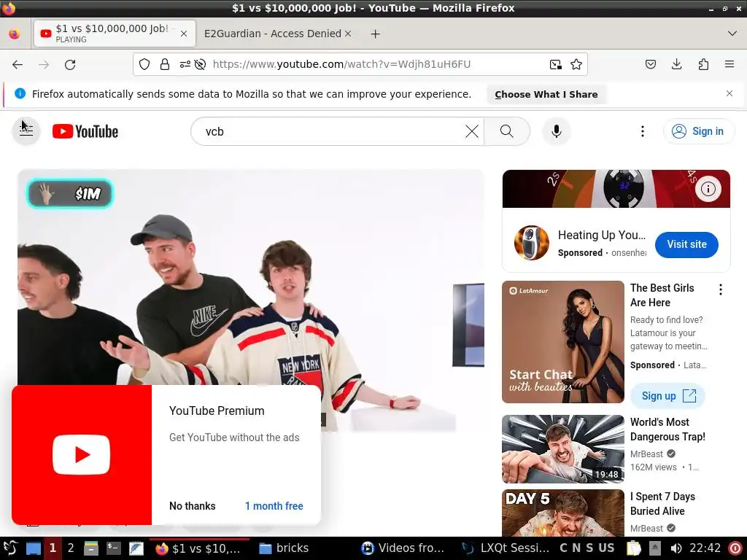
Task: Open LXQt Session taskbar item
Action: [x=506, y=548]
